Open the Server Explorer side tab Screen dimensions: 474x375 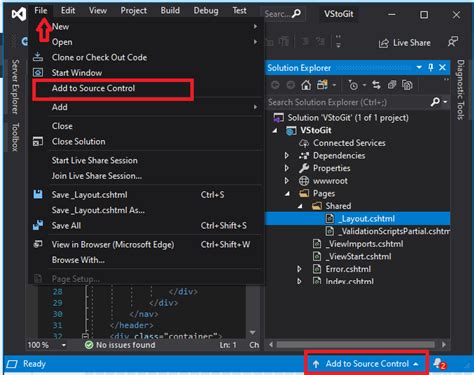pyautogui.click(x=15, y=87)
